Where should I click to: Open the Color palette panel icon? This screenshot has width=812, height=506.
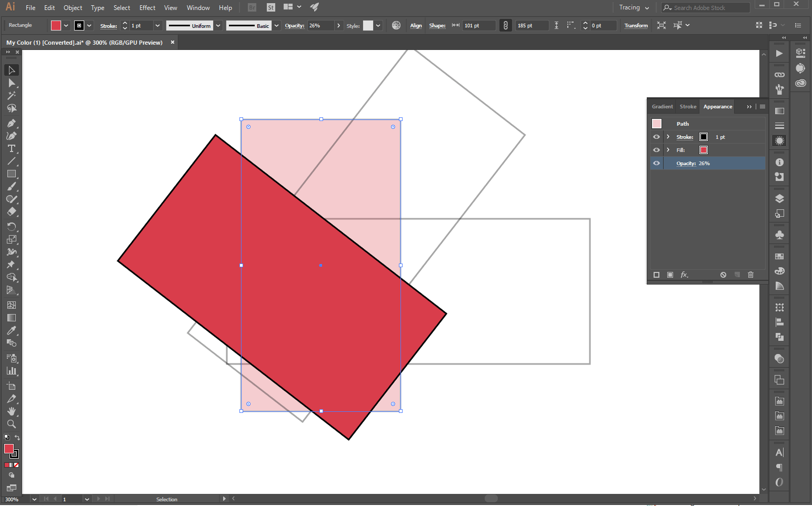point(779,271)
